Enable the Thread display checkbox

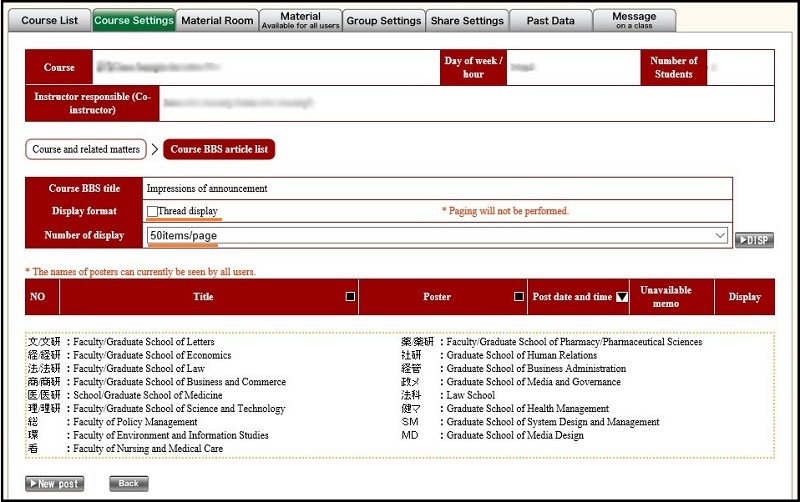pos(152,212)
